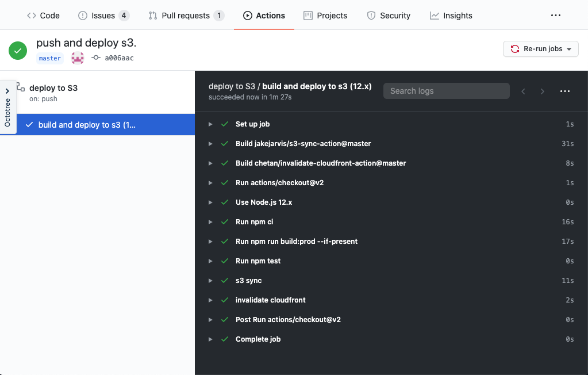Screen dimensions: 588x375
Task: Open the log options ellipsis menu
Action: 565,91
